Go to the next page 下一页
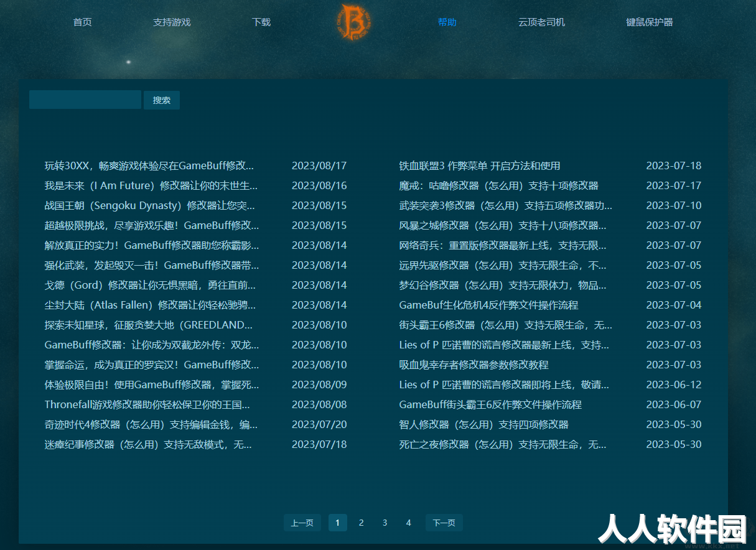Screen dimensions: 756x550 tap(444, 523)
